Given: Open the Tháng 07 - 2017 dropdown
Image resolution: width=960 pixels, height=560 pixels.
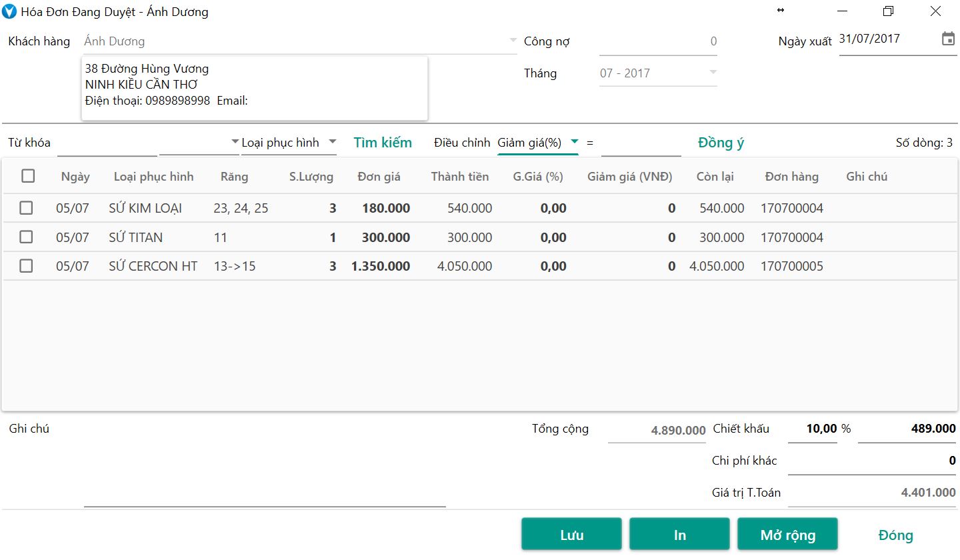Looking at the screenshot, I should 713,73.
